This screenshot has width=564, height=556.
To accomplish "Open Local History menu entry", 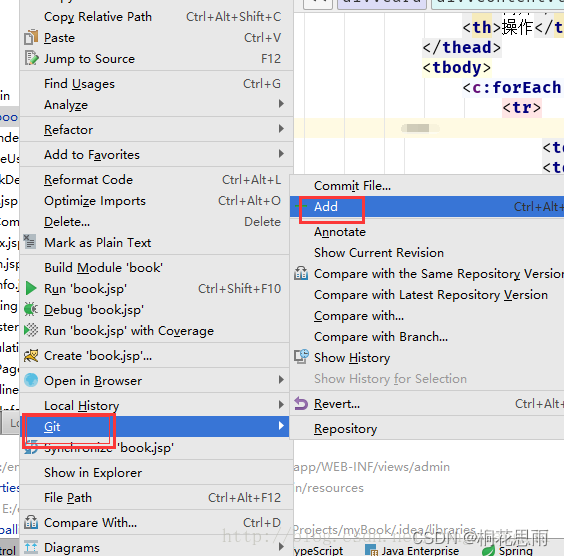I will (156, 406).
